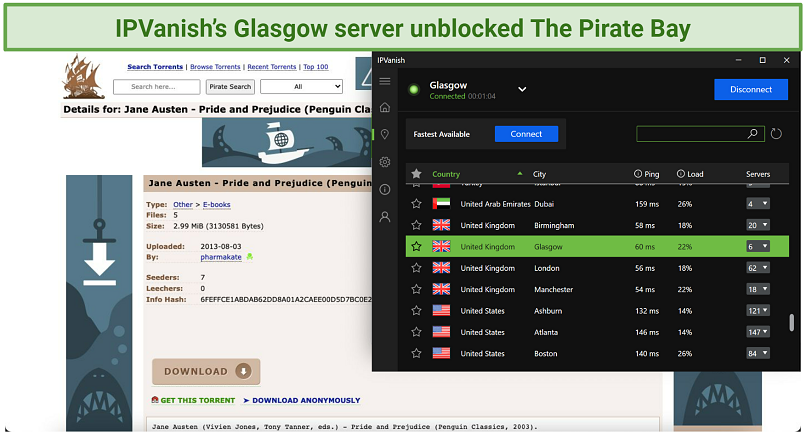Click the United Arab Emirates flag
Viewport: 806px width, 438px height.
(x=441, y=204)
